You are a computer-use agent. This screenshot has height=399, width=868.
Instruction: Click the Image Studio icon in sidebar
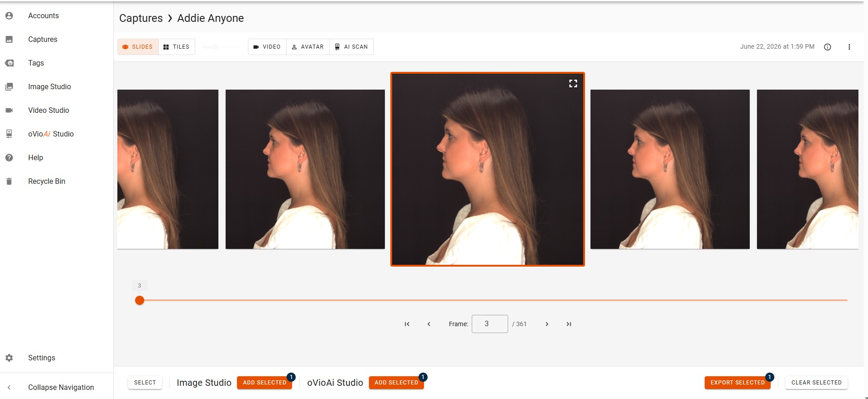(x=9, y=86)
